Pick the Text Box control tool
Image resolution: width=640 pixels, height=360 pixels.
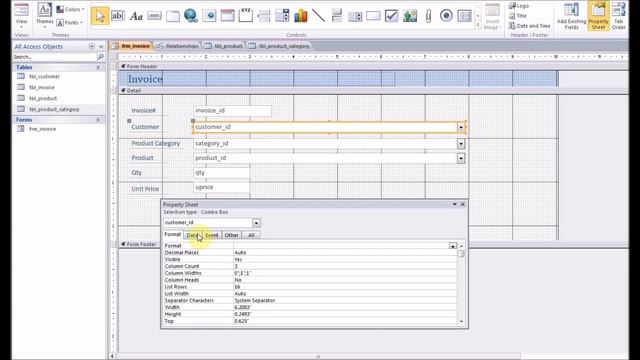(x=118, y=16)
